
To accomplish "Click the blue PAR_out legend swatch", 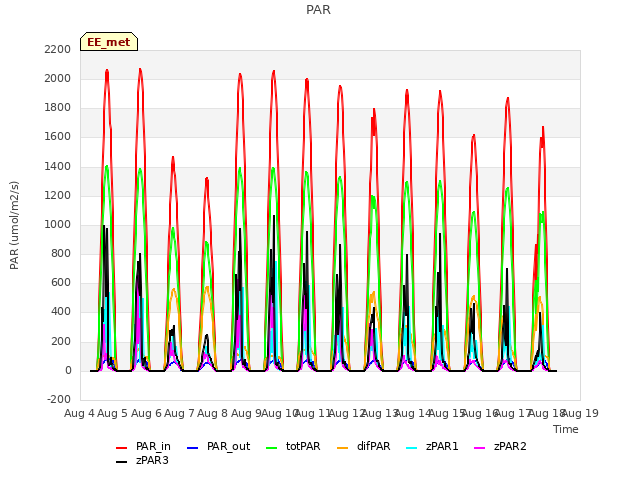I will point(192,448).
